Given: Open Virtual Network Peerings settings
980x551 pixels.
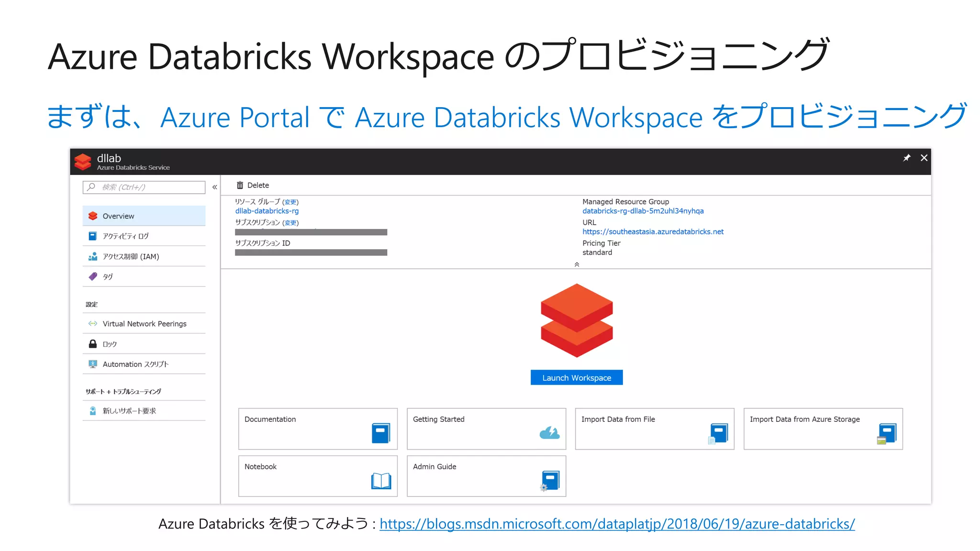Looking at the screenshot, I should (x=144, y=324).
